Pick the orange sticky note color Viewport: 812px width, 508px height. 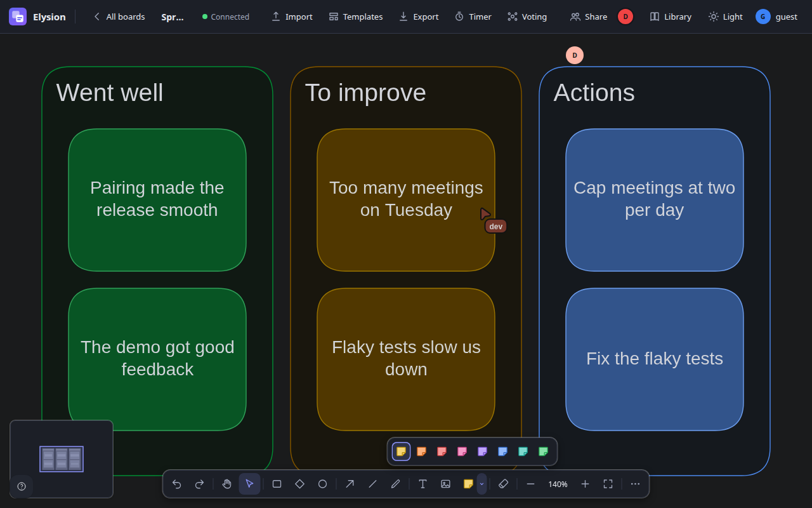[421, 451]
